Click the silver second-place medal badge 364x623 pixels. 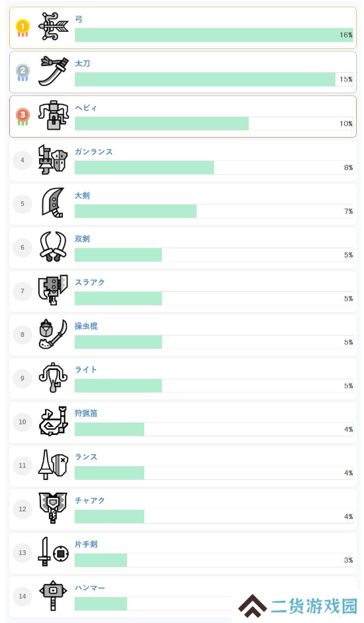click(23, 72)
